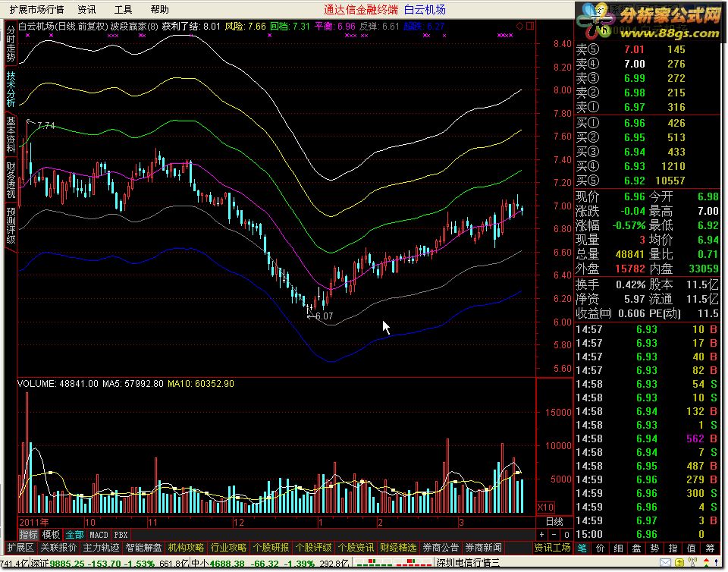Select the 技术分析 side tab
This screenshot has width=728, height=572.
click(11, 89)
